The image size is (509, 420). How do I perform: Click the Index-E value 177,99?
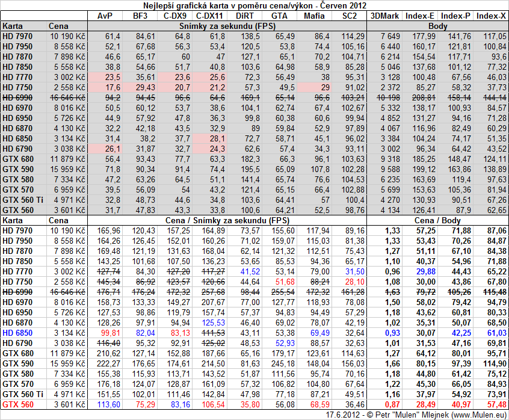point(424,36)
